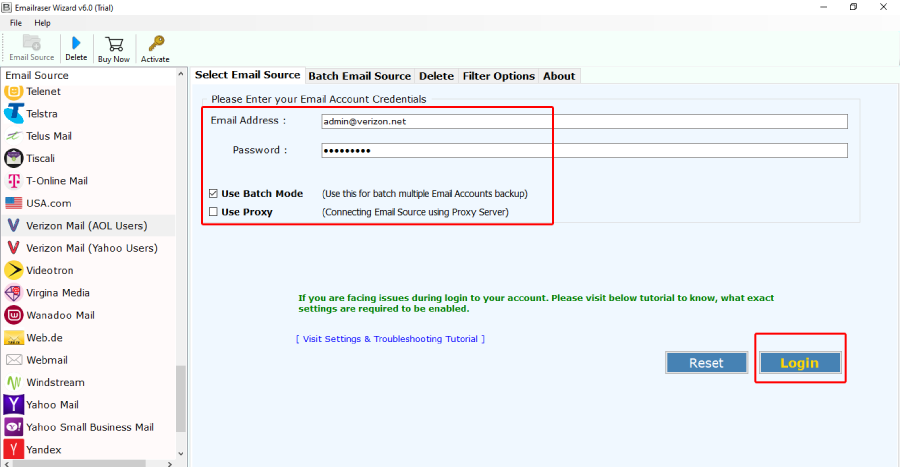
Task: Enable the Use Proxy checkbox
Action: tap(214, 212)
